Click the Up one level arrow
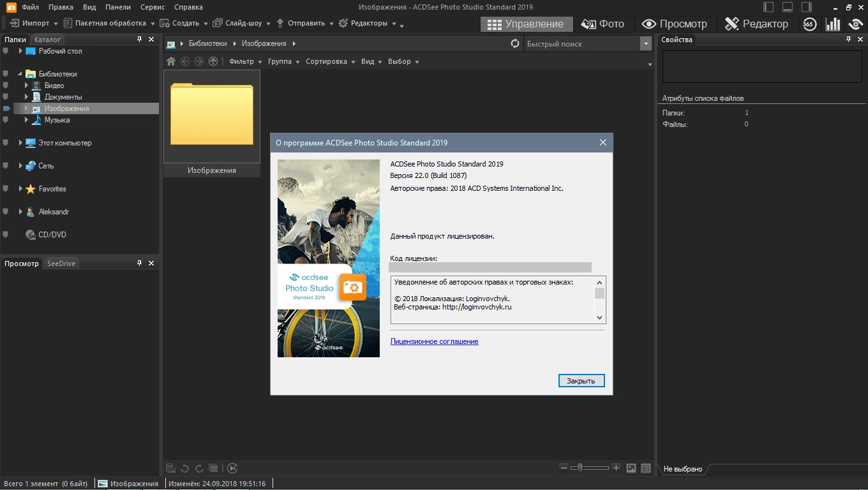This screenshot has width=868, height=490. pos(213,62)
